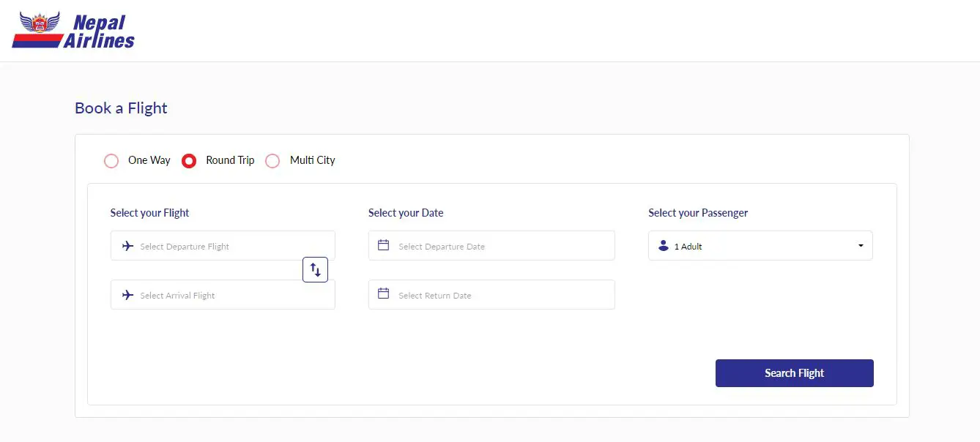Focus the Select Arrival Flight input
The height and width of the screenshot is (442, 980).
coord(227,296)
